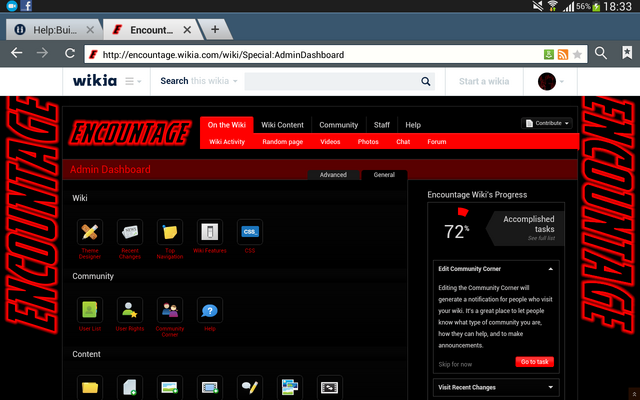Viewport: 640px width, 400px height.
Task: Click the browser search magnifier icon
Action: 600,53
